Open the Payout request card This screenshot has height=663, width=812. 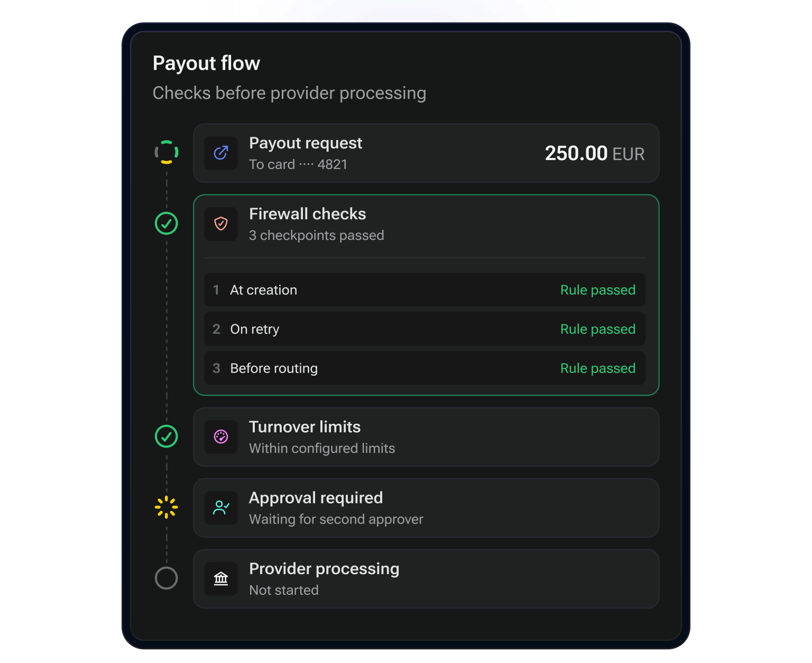[x=426, y=153]
